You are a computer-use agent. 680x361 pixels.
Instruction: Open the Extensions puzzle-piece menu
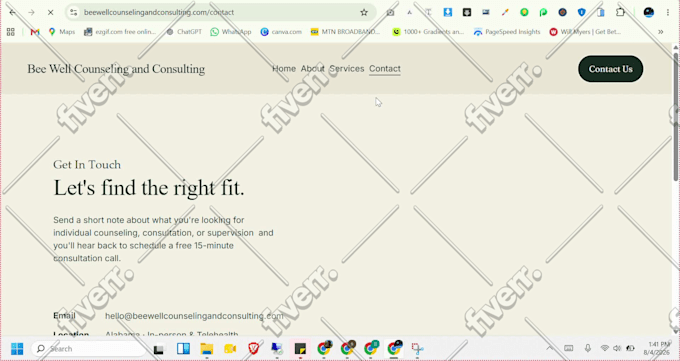(620, 13)
